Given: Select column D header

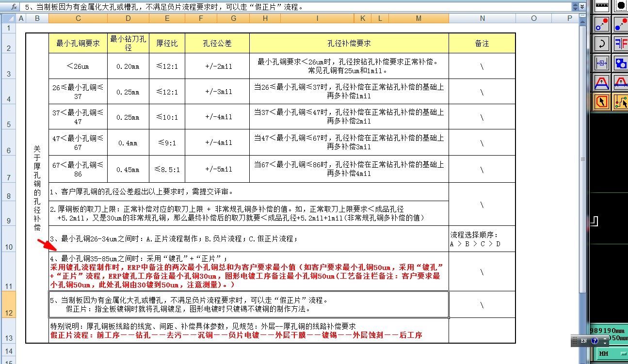Looking at the screenshot, I should coord(128,18).
